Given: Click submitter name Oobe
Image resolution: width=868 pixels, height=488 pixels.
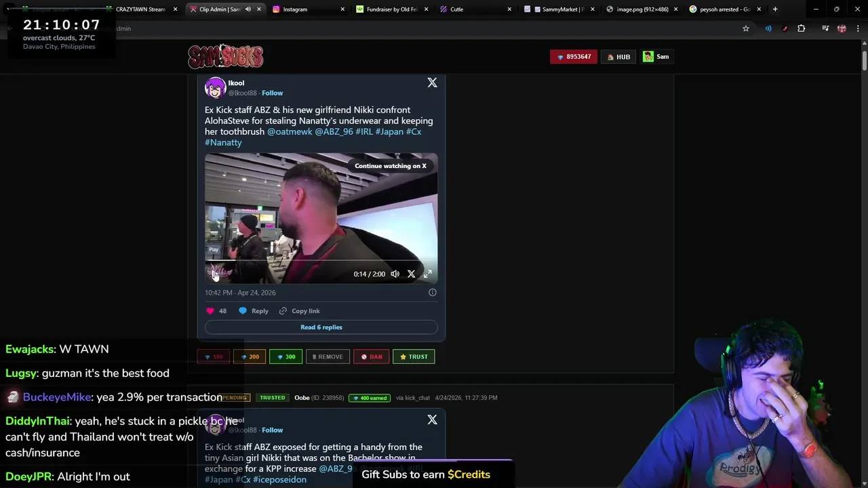Looking at the screenshot, I should click(x=302, y=398).
